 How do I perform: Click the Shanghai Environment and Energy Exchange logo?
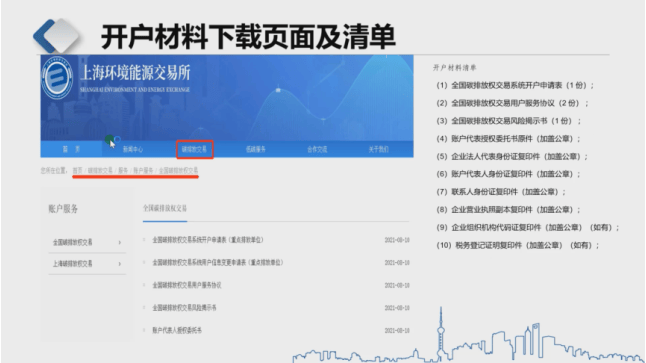57,77
